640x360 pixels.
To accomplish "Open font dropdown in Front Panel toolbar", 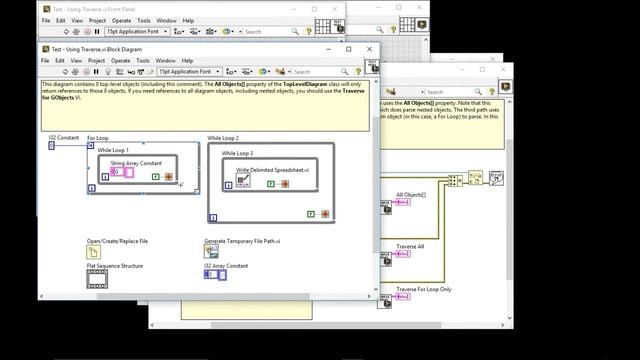I will [x=137, y=31].
